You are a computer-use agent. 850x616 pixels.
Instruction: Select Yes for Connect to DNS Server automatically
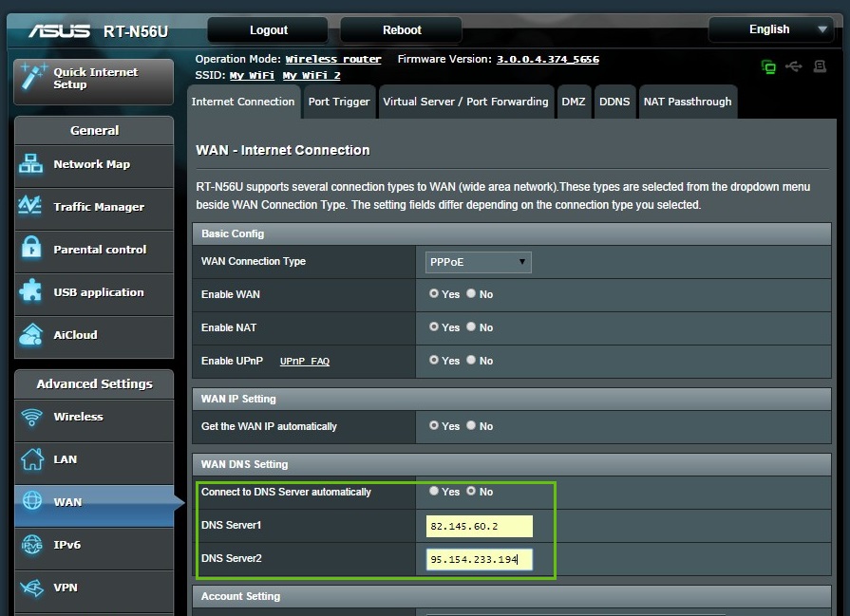click(x=434, y=492)
